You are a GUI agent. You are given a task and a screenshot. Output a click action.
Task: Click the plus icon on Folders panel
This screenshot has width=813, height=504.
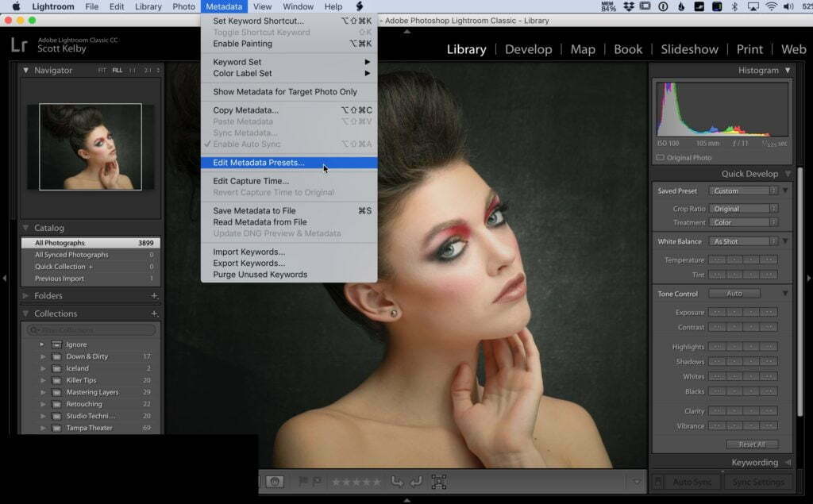155,295
